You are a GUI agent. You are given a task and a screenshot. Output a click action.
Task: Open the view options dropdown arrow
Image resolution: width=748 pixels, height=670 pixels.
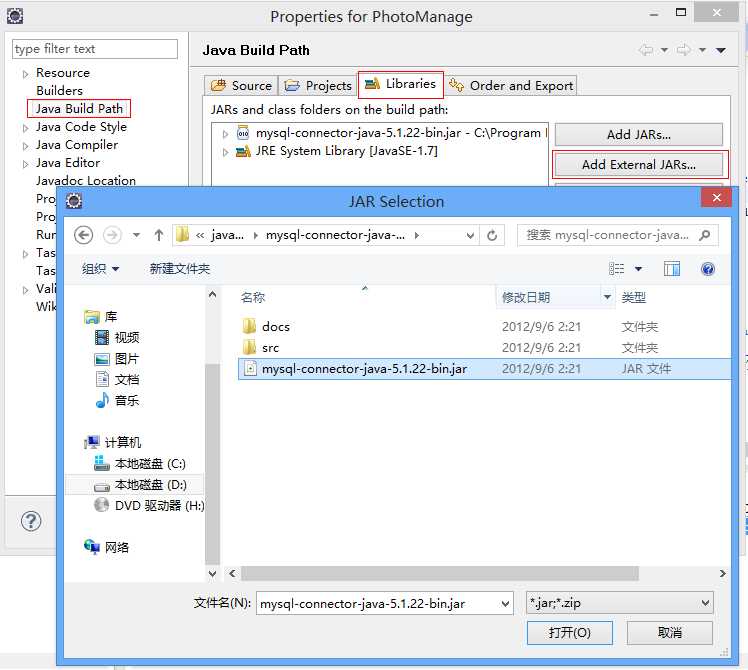click(638, 269)
